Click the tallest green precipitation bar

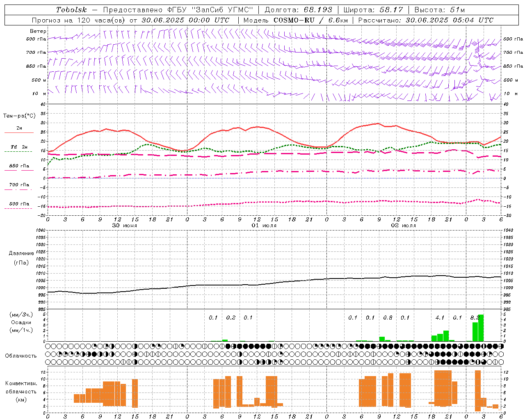481,328
